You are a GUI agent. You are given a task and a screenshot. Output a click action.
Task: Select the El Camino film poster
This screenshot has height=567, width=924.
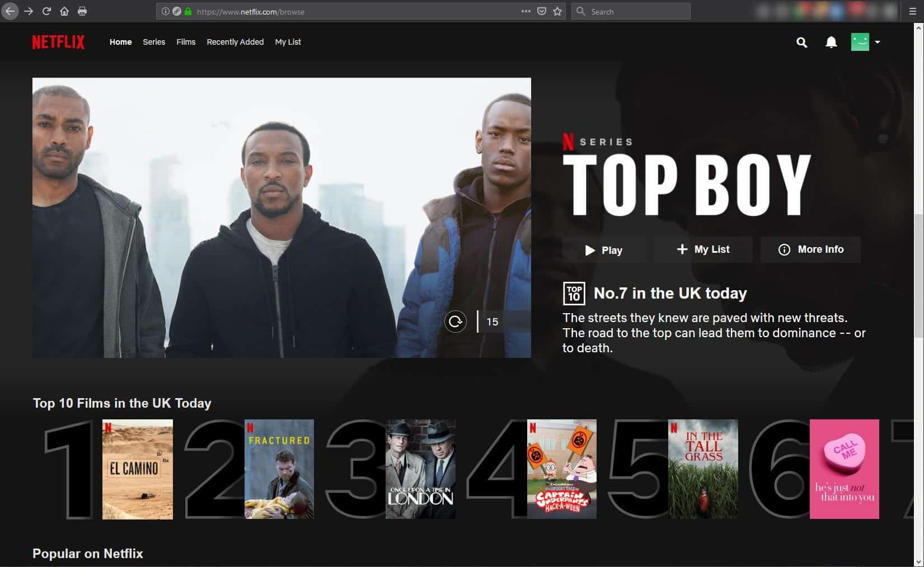pyautogui.click(x=138, y=469)
